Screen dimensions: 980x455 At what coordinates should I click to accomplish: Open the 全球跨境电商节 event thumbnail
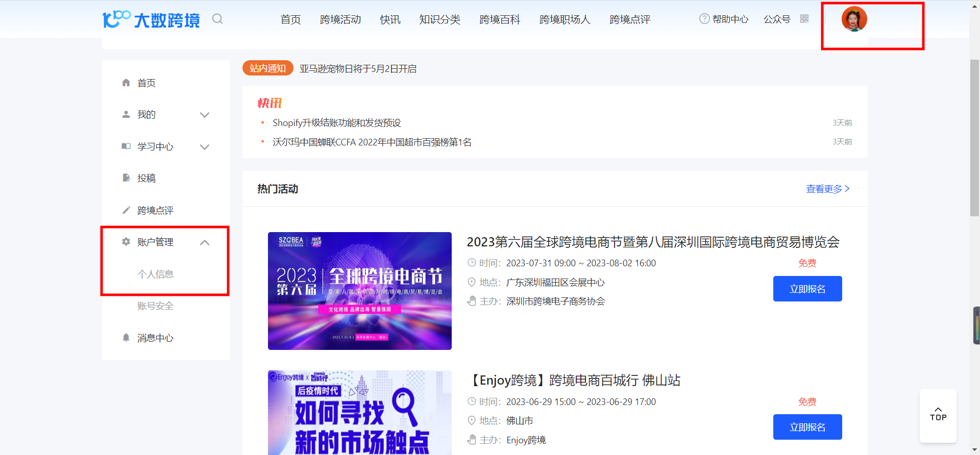point(360,291)
